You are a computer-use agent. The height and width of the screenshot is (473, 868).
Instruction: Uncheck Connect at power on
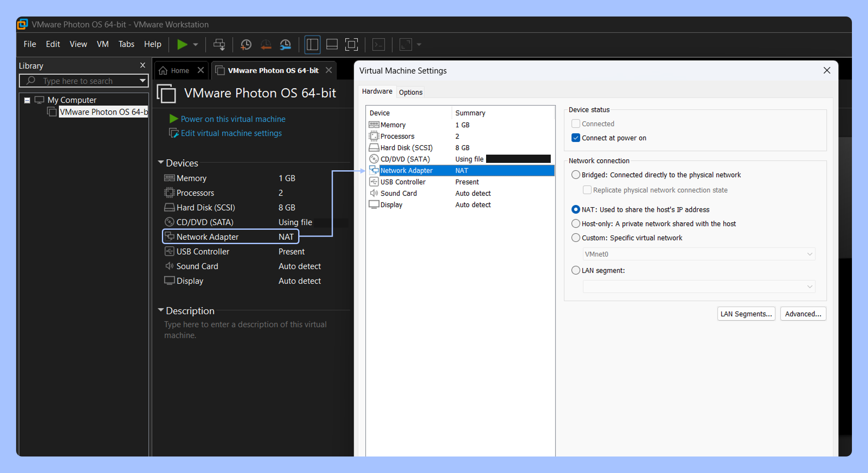click(x=575, y=138)
